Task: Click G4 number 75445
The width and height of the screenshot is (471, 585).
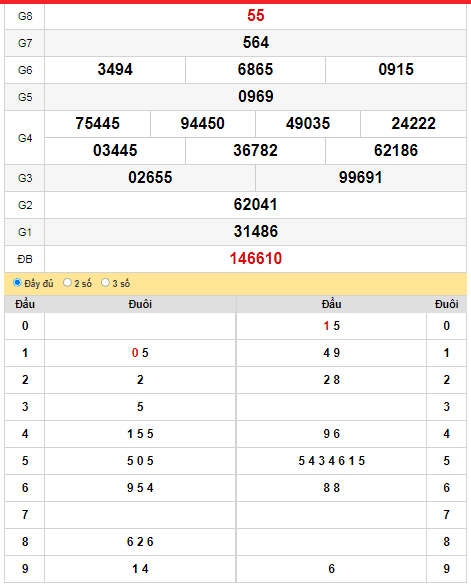Action: [97, 124]
